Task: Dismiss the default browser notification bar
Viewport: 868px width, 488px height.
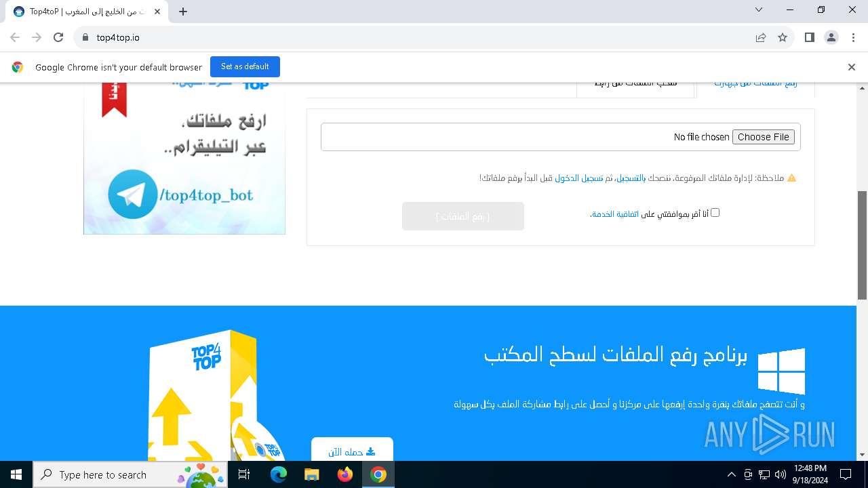Action: click(x=852, y=67)
